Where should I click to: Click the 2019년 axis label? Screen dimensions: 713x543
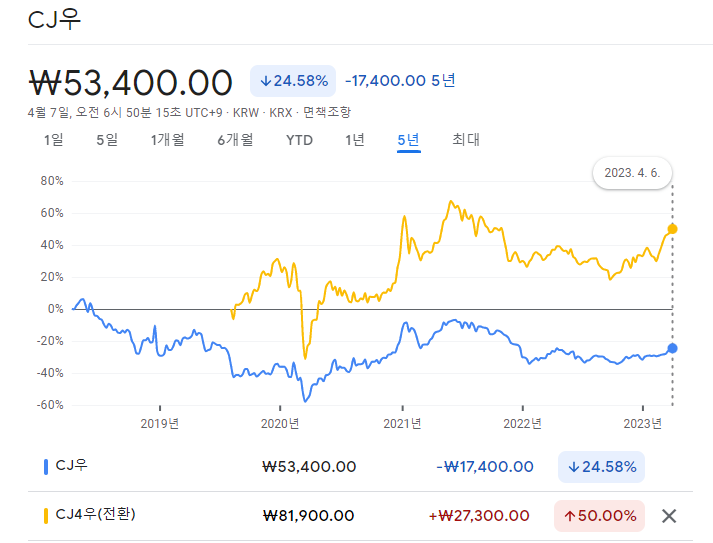point(160,424)
